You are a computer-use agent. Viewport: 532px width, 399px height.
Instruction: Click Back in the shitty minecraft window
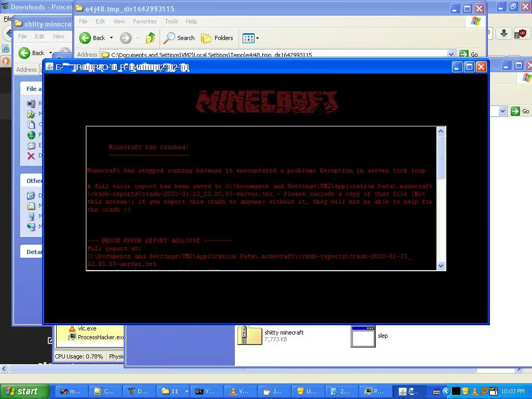[32, 53]
